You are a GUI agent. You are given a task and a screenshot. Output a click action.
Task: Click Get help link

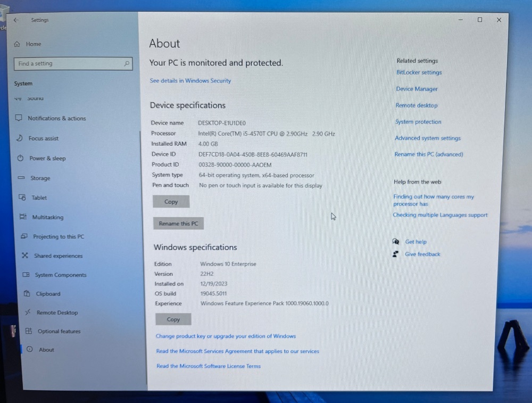point(415,242)
